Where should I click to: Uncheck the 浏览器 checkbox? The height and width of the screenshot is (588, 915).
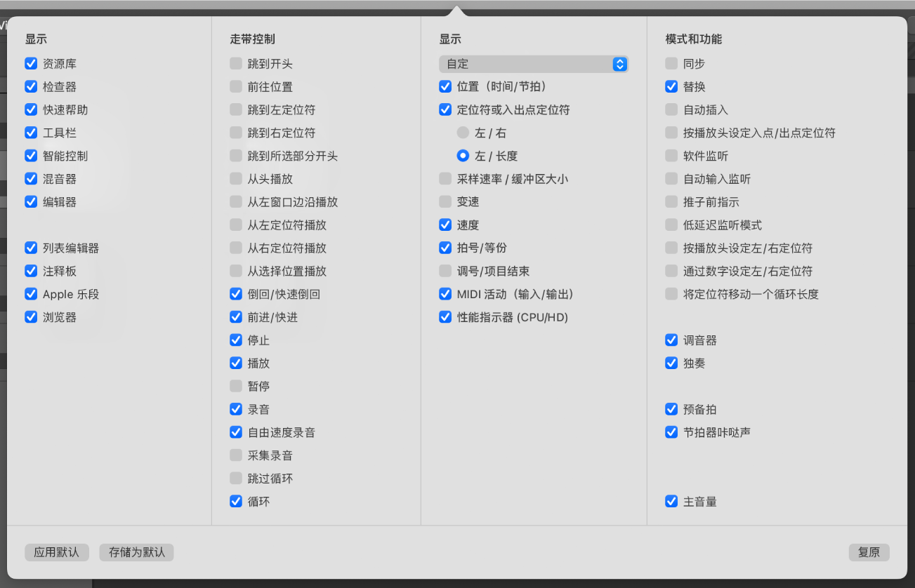coord(31,317)
